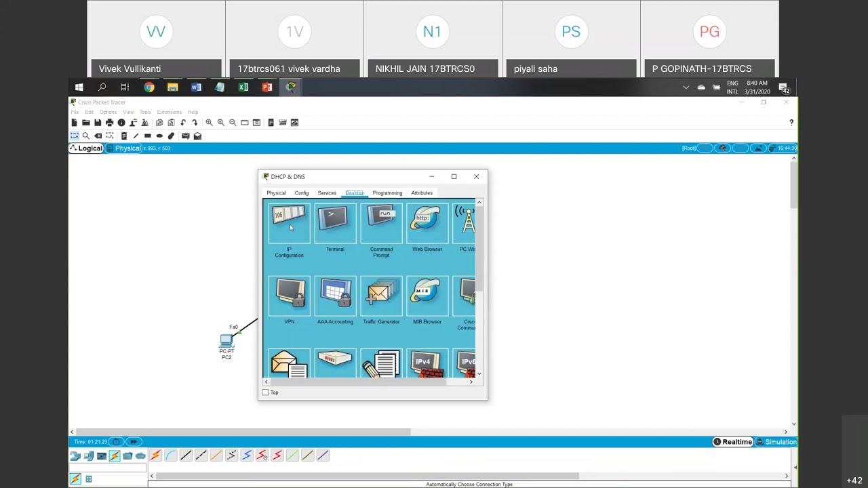Open the Options menu
This screenshot has height=488, width=868.
click(x=108, y=112)
